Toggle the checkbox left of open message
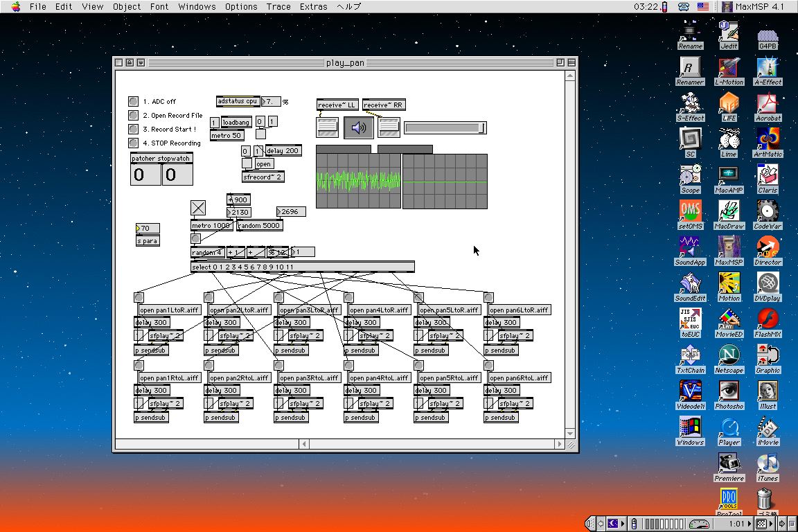Image resolution: width=798 pixels, height=532 pixels. click(x=247, y=163)
